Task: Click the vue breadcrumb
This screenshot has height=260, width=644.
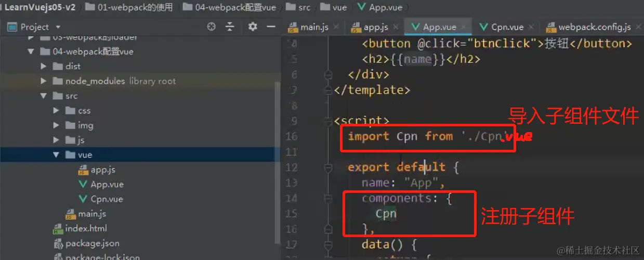Action: pos(333,7)
